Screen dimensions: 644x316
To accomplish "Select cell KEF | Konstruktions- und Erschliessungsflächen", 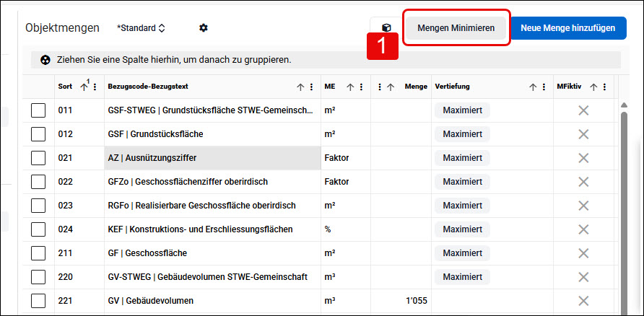I will click(x=213, y=229).
